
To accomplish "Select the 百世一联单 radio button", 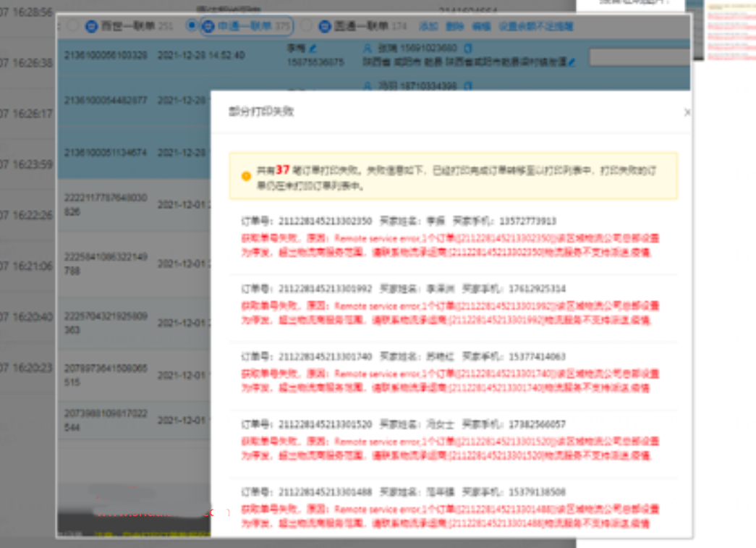I will tap(72, 25).
